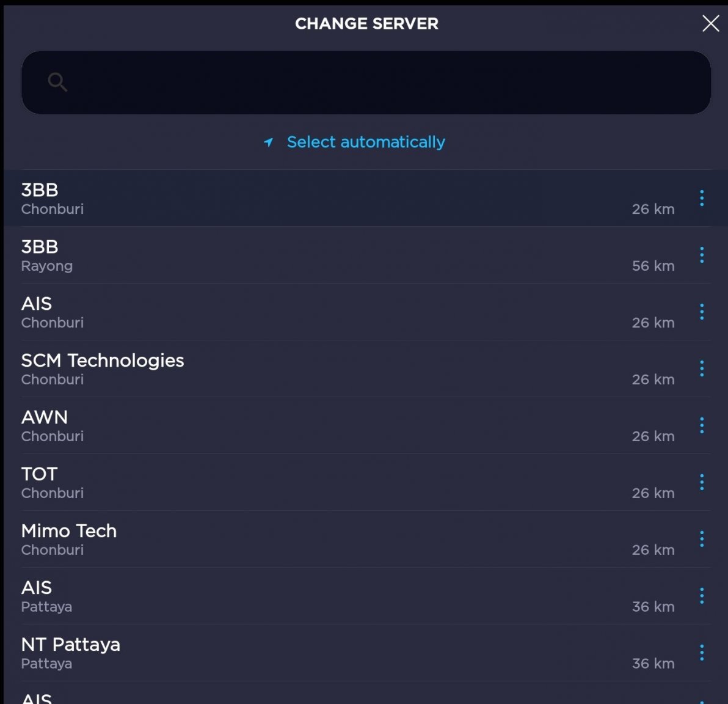Select the AIS Pattaya server
Viewport: 728px width, 704px height.
click(x=305, y=596)
